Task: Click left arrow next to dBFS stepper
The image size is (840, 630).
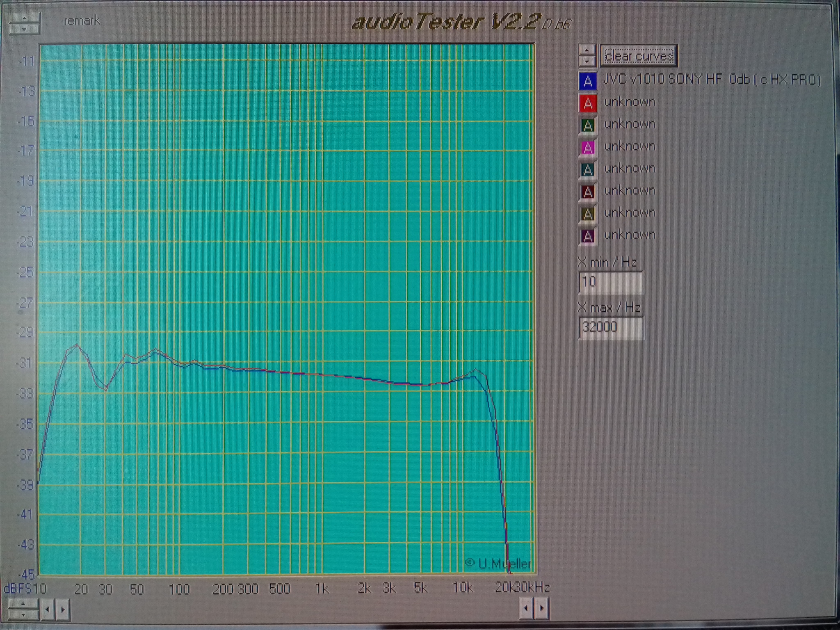Action: click(48, 609)
